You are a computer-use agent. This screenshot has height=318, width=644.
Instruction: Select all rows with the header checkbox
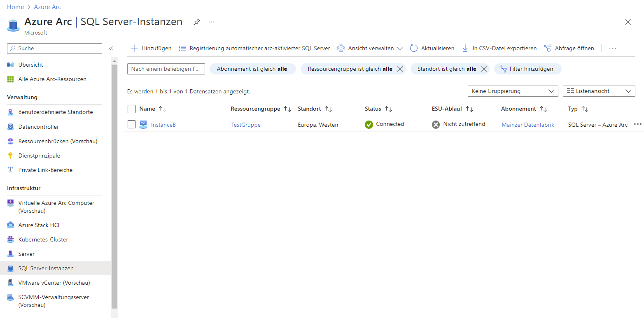click(x=131, y=109)
